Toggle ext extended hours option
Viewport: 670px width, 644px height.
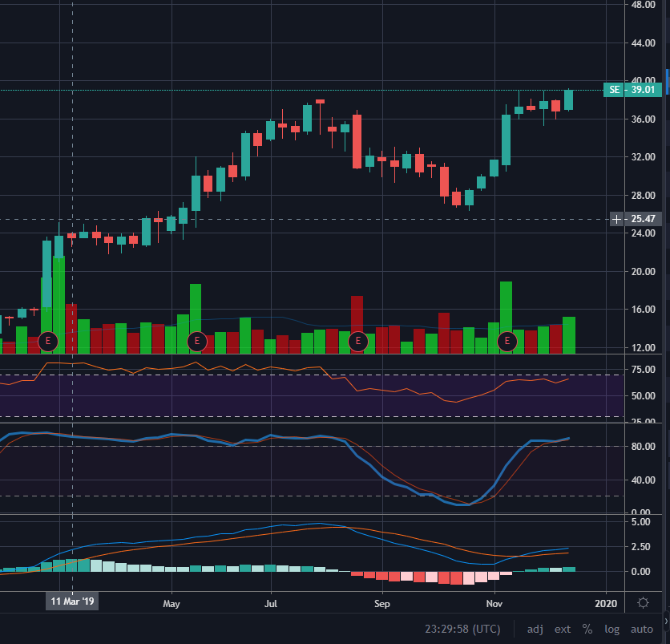563,630
